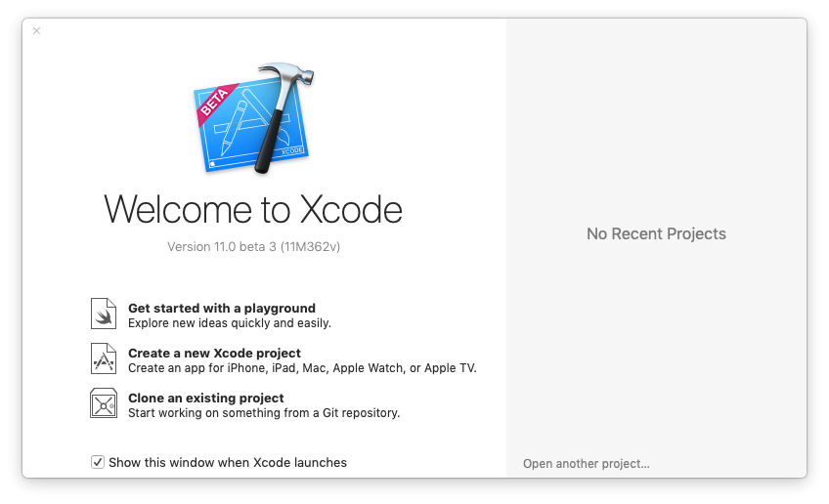
Task: Click the Git clone repository icon
Action: (104, 403)
